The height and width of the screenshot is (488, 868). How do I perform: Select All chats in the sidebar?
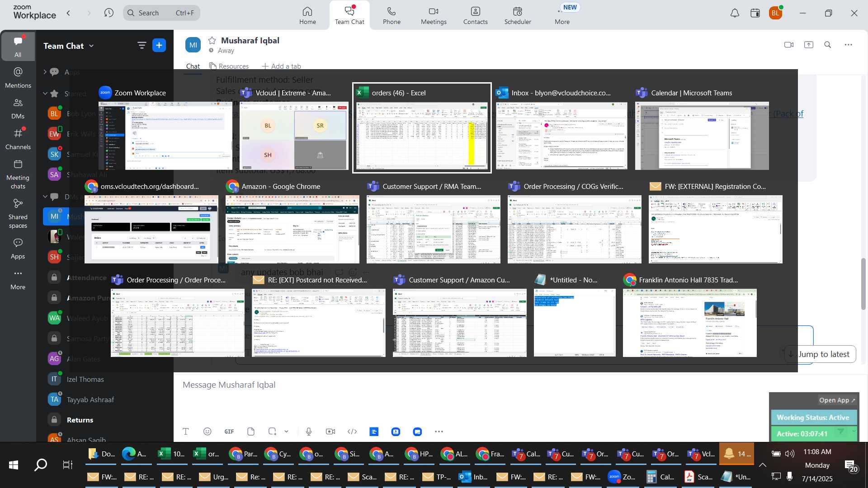coord(18,47)
